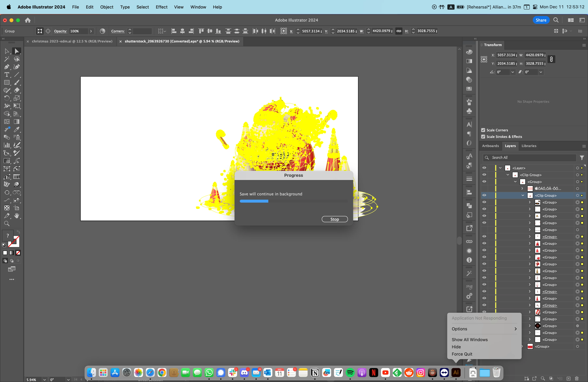Hide the top <Layer> visibility eye

[484, 168]
